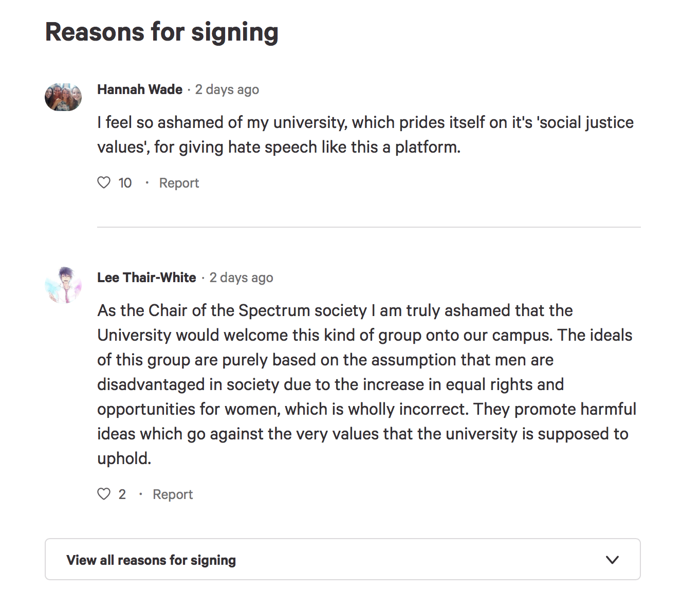Click the divider line between the two comments
The height and width of the screenshot is (609, 700).
(x=369, y=227)
